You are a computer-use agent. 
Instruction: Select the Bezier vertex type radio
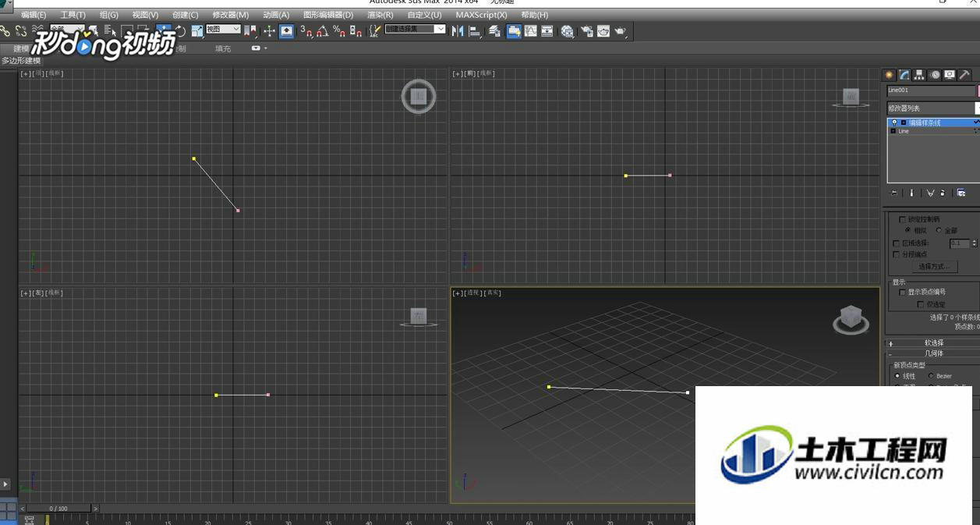[931, 376]
